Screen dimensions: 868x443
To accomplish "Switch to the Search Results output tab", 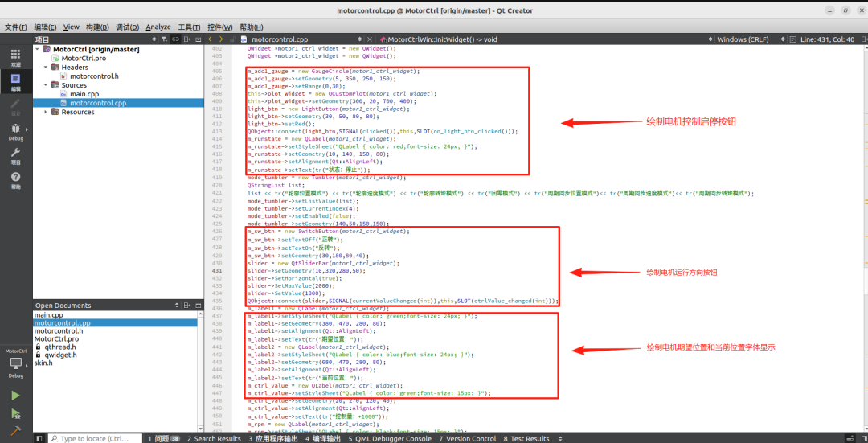I will point(213,438).
